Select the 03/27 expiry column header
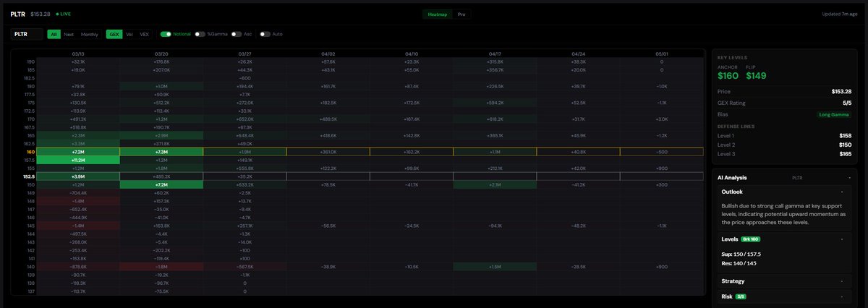This screenshot has height=308, width=868. [244, 54]
